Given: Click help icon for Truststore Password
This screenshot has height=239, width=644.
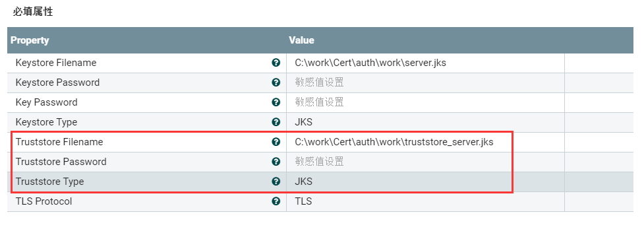Looking at the screenshot, I should (276, 161).
